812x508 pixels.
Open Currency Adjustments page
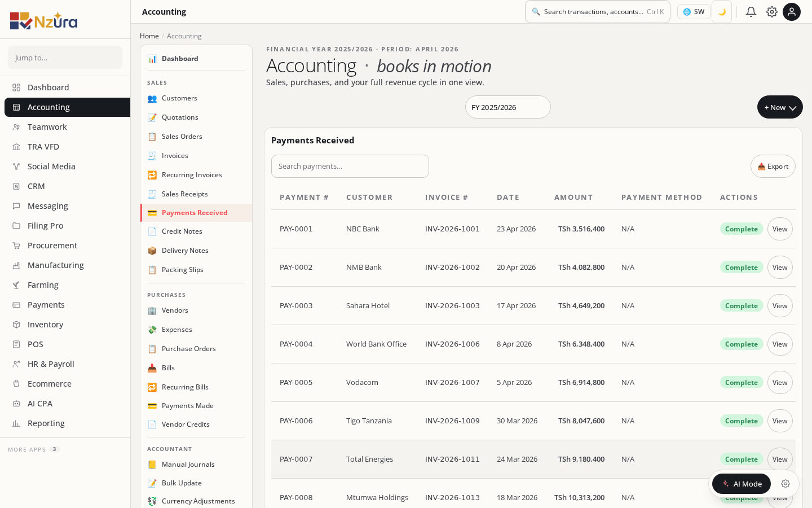(x=196, y=501)
